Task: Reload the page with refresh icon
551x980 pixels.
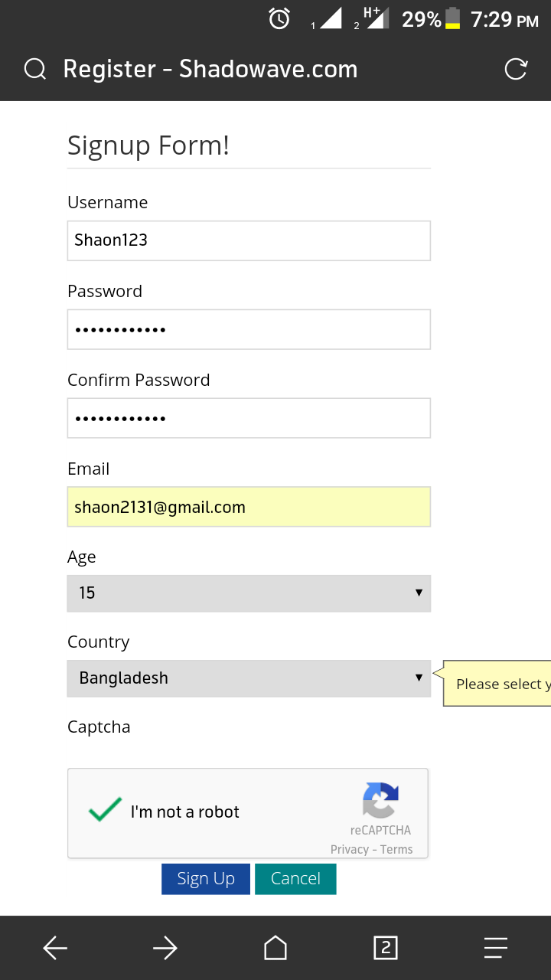Action: [x=516, y=69]
